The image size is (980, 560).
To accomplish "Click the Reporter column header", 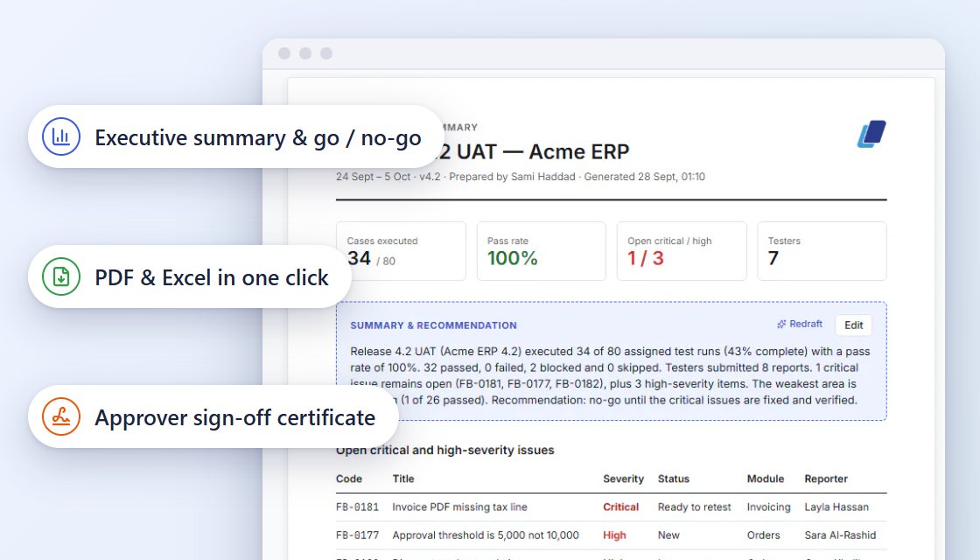I will pos(826,479).
